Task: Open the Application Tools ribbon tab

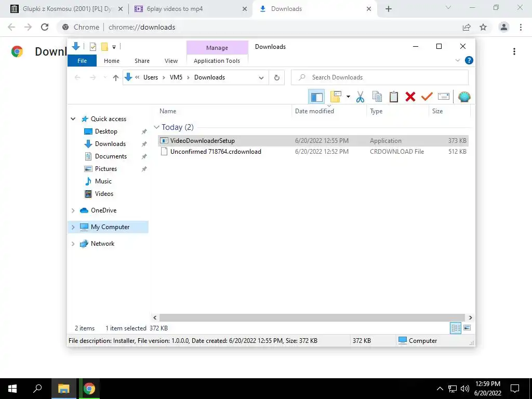Action: [x=217, y=61]
